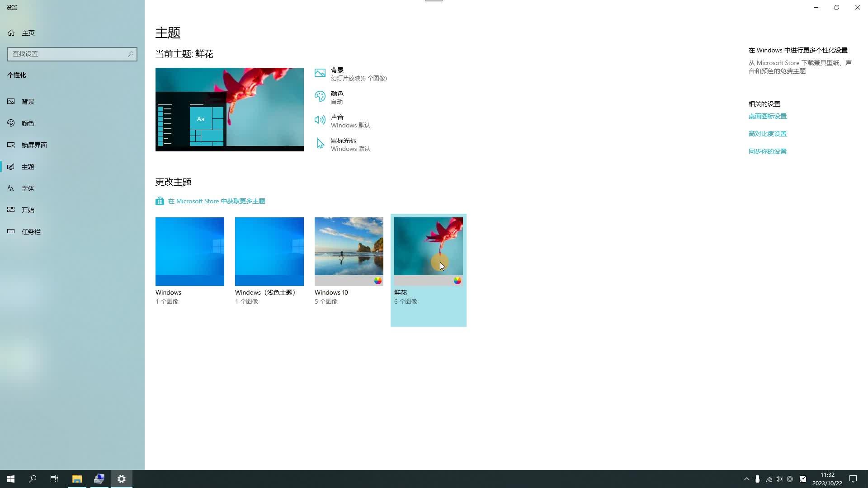Click the color wheel badge on Windows 10 theme
Viewport: 868px width, 488px height.
pos(378,281)
